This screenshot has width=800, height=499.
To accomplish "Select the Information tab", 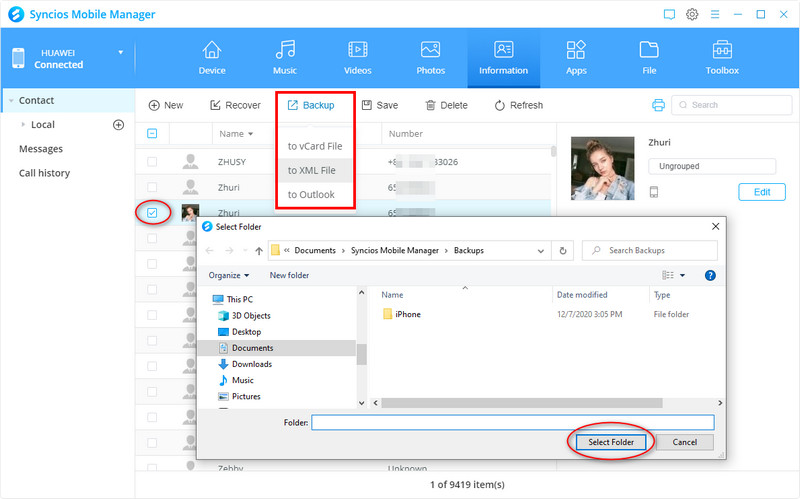I will (504, 58).
